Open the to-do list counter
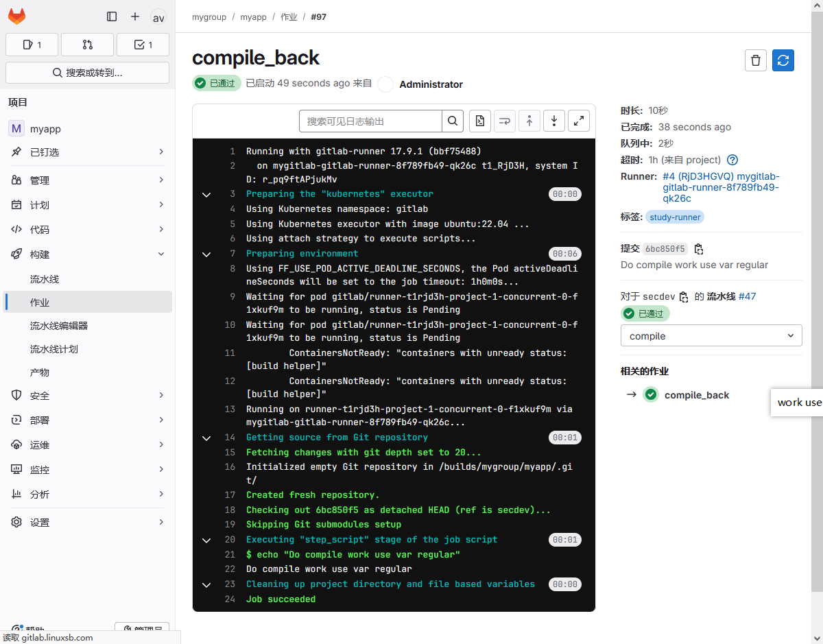The width and height of the screenshot is (823, 644). point(143,45)
